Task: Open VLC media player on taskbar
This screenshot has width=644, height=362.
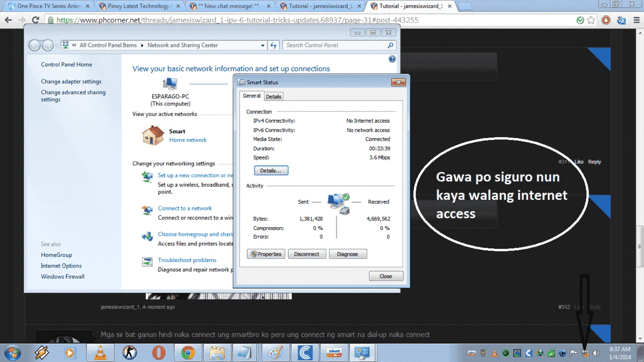Action: point(100,352)
